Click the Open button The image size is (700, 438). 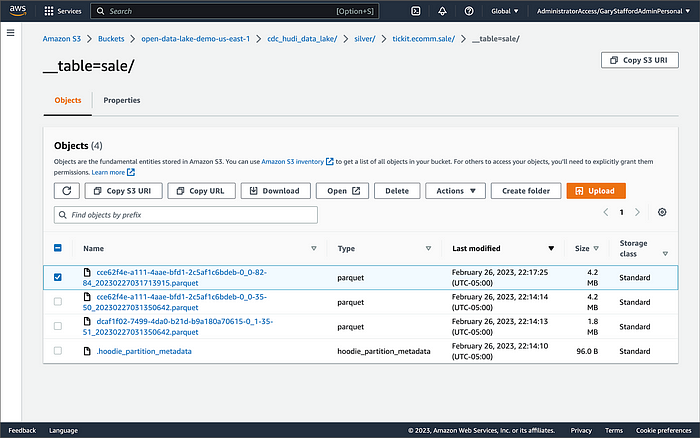(x=342, y=191)
